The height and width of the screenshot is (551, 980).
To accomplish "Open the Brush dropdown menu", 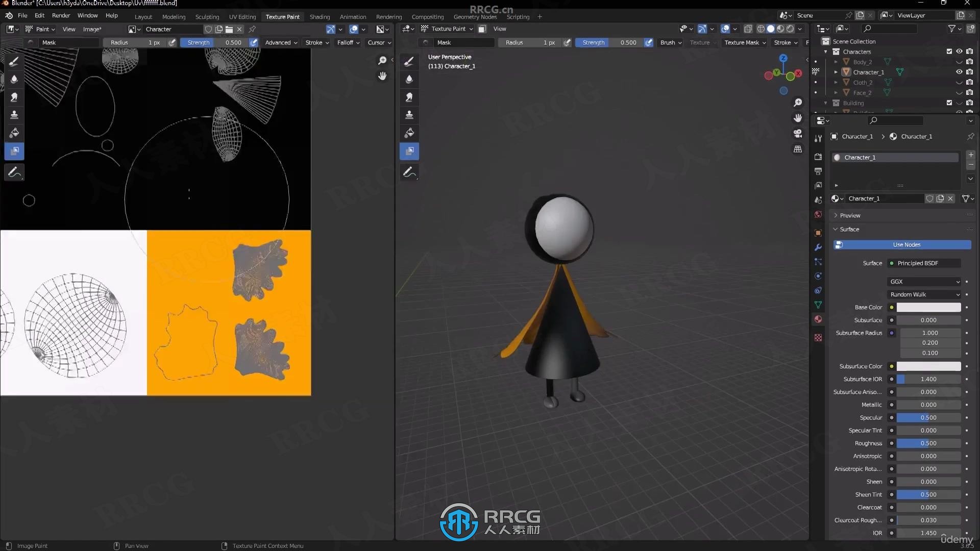I will point(667,42).
